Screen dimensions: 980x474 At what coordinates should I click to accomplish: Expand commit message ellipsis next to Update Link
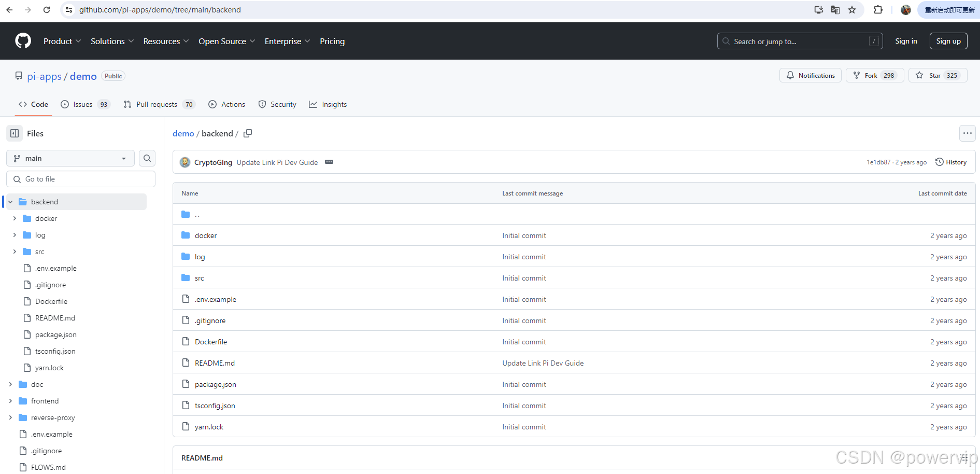point(329,162)
